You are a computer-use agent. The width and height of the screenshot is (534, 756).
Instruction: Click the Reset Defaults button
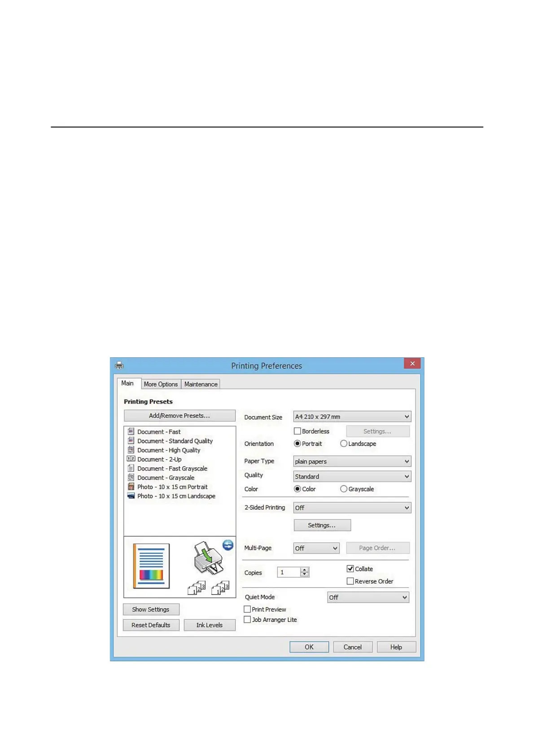click(151, 625)
